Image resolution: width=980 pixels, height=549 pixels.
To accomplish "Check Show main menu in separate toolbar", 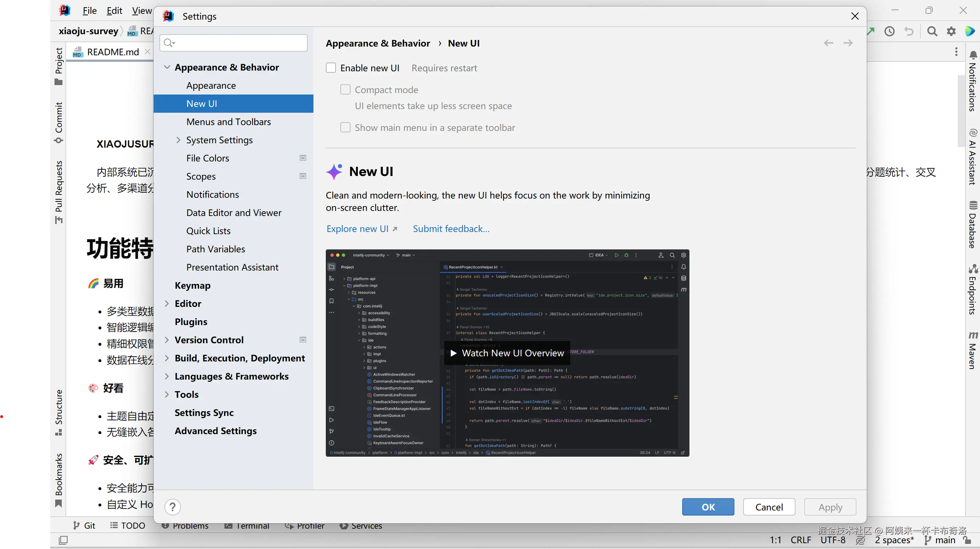I will coord(345,127).
